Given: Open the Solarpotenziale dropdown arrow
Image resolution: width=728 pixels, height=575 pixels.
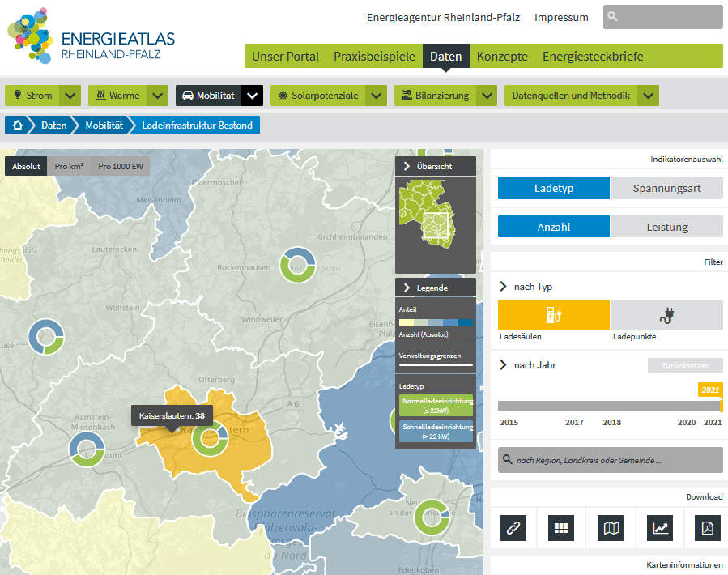Looking at the screenshot, I should [x=375, y=96].
